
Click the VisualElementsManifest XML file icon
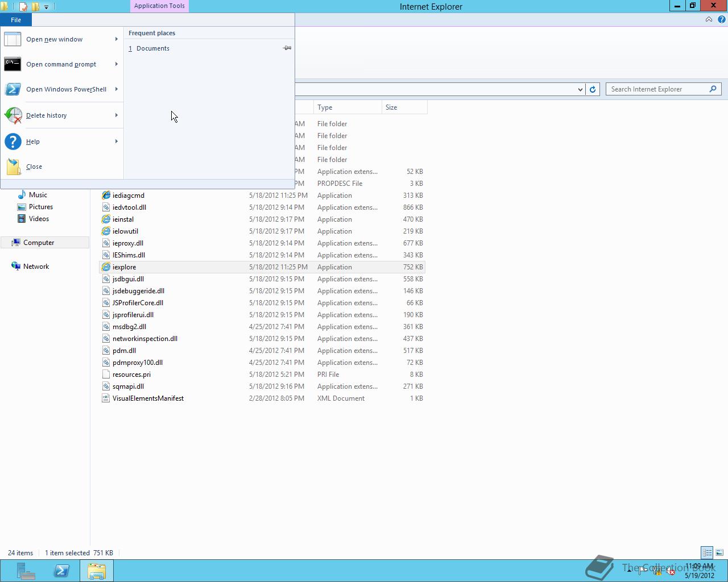pyautogui.click(x=106, y=398)
